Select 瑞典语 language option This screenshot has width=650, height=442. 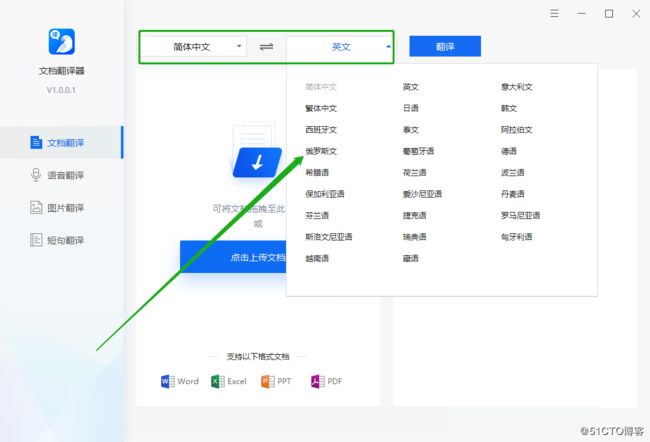click(x=415, y=237)
